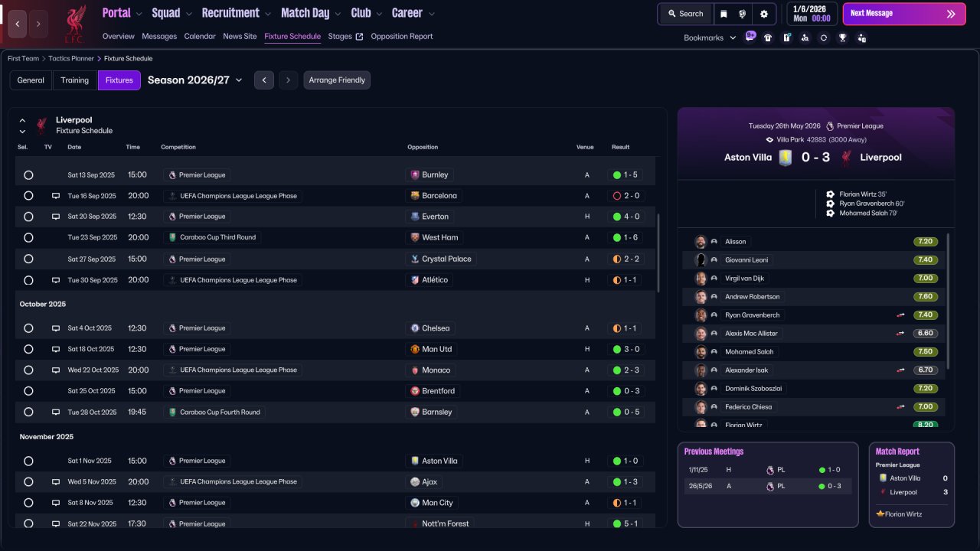Click the TV icon on the Ajax fixture row
This screenshot has width=980, height=551.
coord(56,482)
